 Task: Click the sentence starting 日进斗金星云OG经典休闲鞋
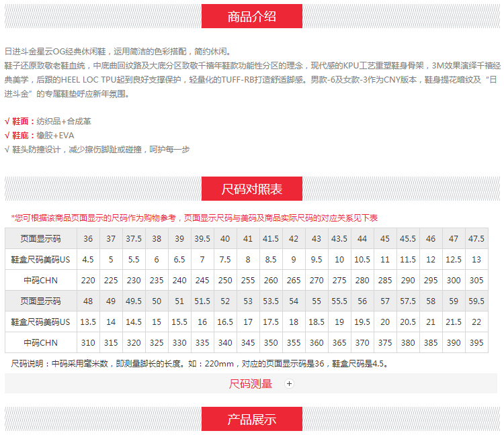(118, 52)
